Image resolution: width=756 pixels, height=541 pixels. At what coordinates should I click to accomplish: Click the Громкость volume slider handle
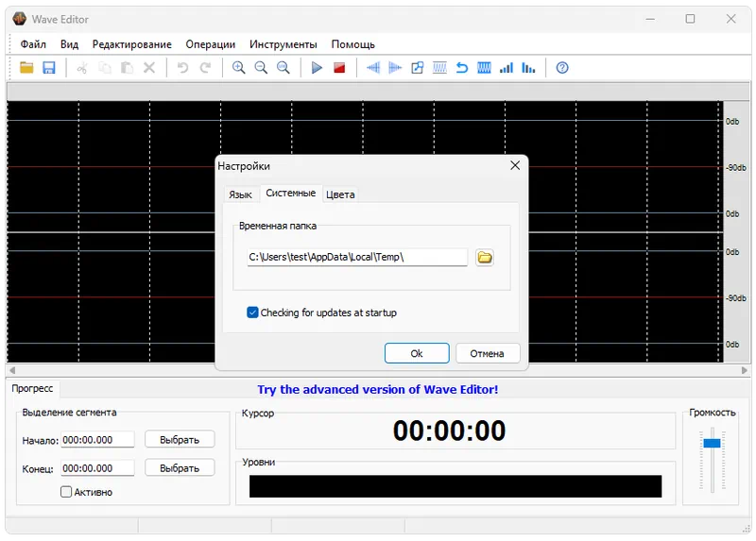[x=712, y=443]
